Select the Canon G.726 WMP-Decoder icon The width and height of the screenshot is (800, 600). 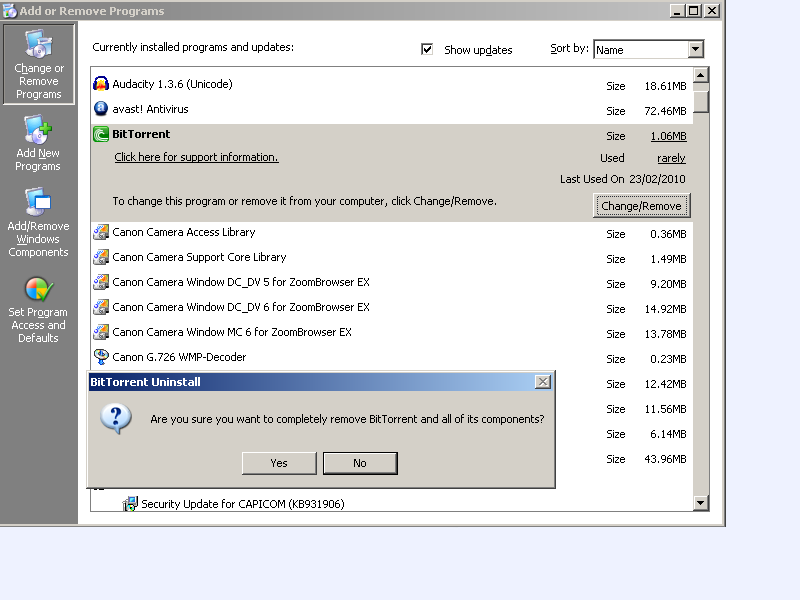coord(101,357)
